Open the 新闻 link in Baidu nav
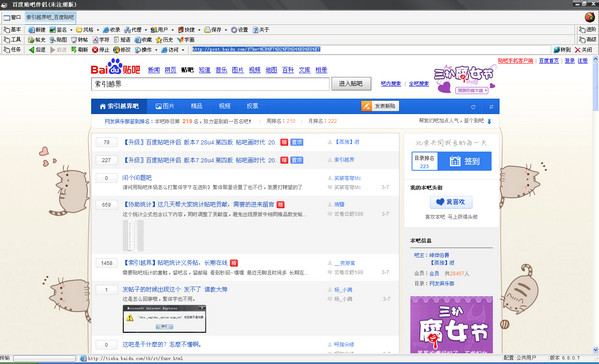This screenshot has width=599, height=364. (x=154, y=70)
